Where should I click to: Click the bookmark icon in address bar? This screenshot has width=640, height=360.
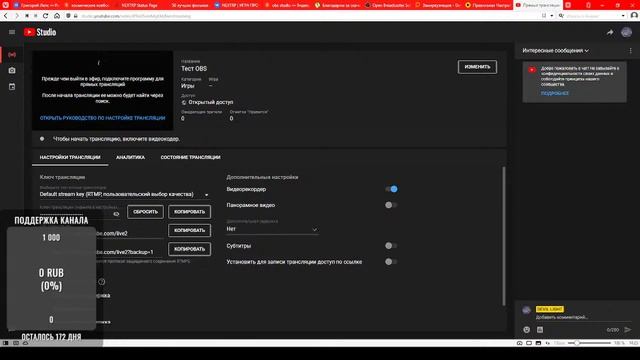point(544,16)
